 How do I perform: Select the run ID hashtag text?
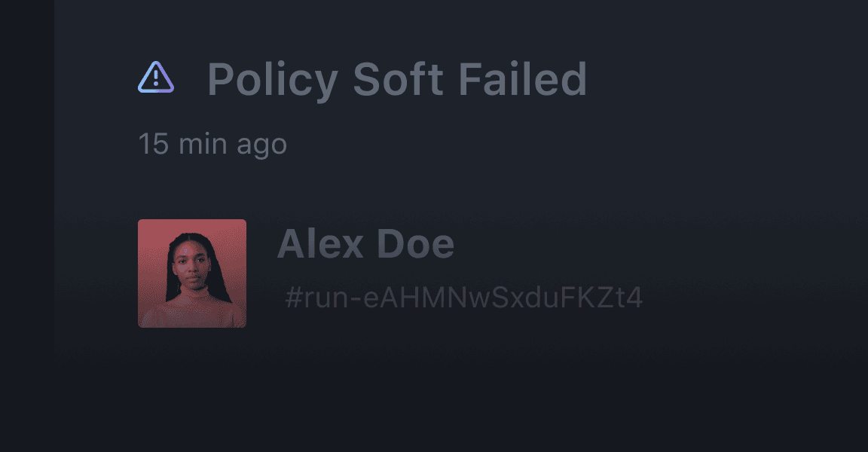click(464, 298)
